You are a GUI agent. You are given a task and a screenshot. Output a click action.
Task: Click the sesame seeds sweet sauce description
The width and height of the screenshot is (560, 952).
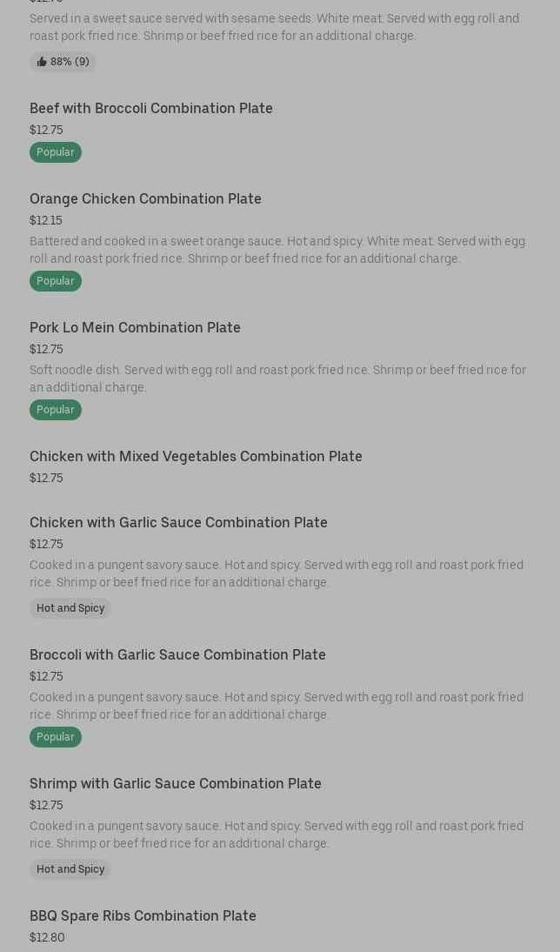point(274,27)
